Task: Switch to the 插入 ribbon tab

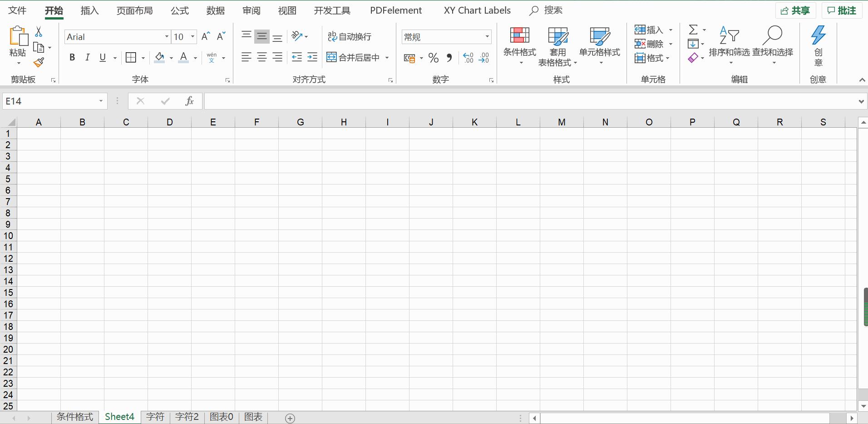Action: [89, 10]
